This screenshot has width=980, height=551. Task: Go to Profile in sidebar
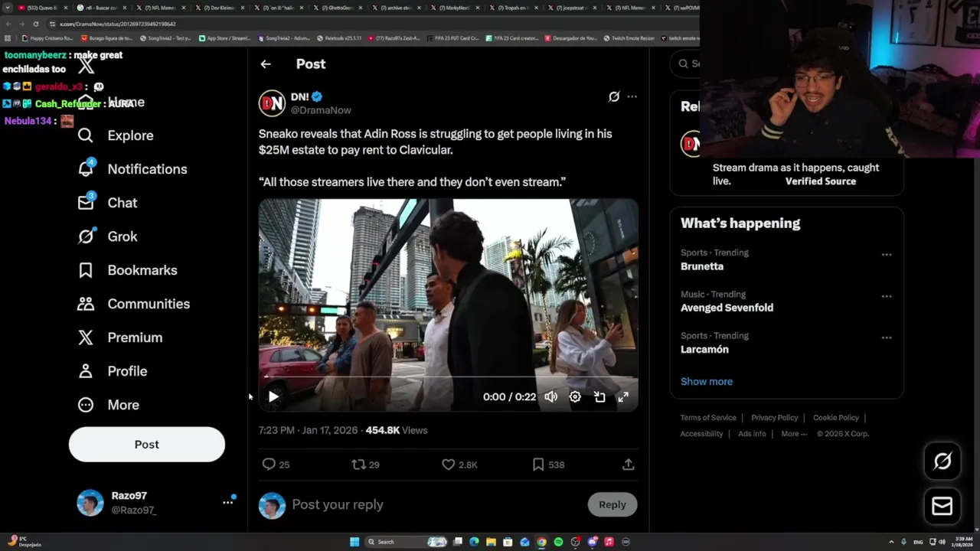point(112,371)
